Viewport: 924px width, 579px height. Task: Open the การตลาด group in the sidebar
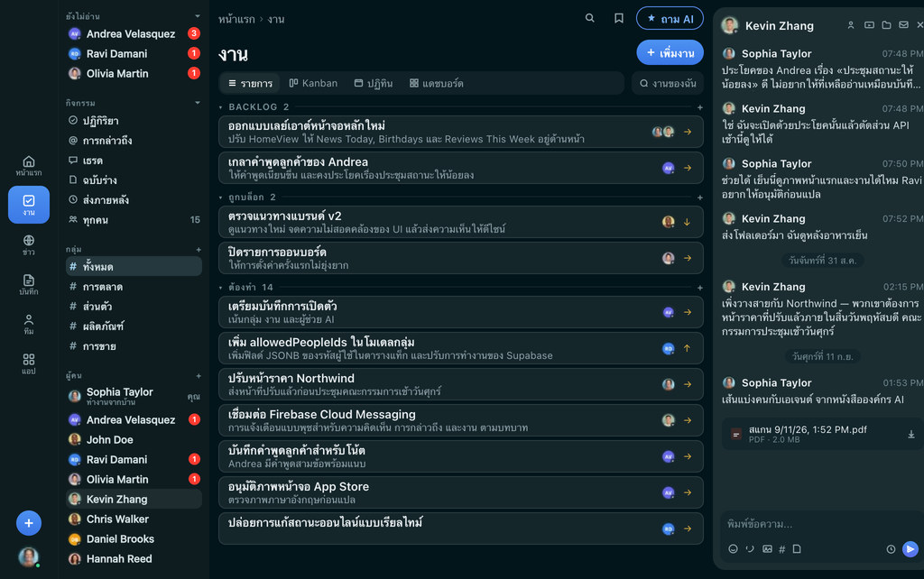[x=134, y=287]
